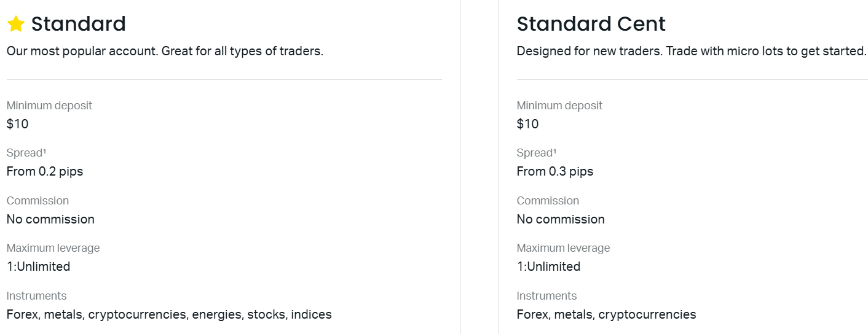Click the $10 minimum deposit under Standard

coord(18,124)
